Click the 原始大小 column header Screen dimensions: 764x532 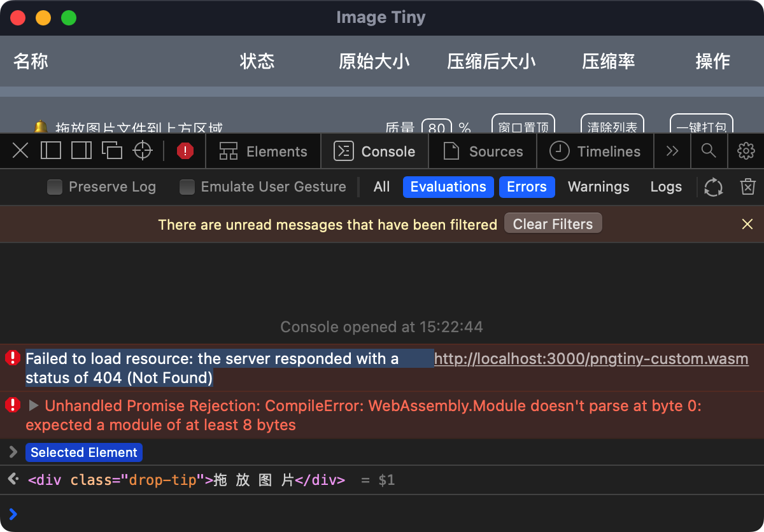tap(374, 62)
